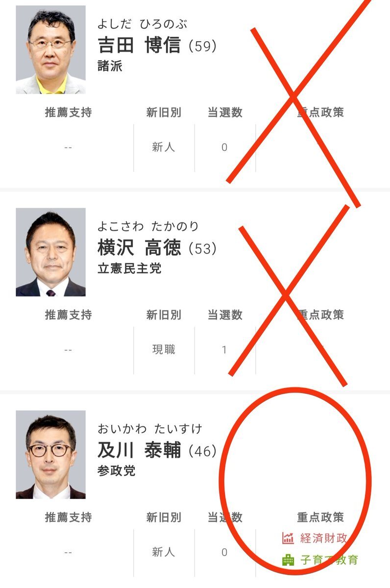This screenshot has height=588, width=390.
Task: Open the portrait photo of 吉田 博信
Action: click(50, 49)
